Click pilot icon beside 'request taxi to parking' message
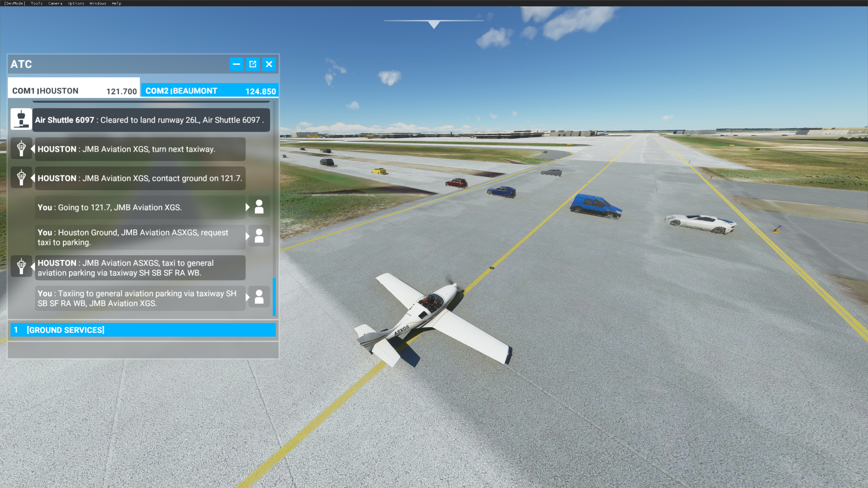 click(x=259, y=236)
